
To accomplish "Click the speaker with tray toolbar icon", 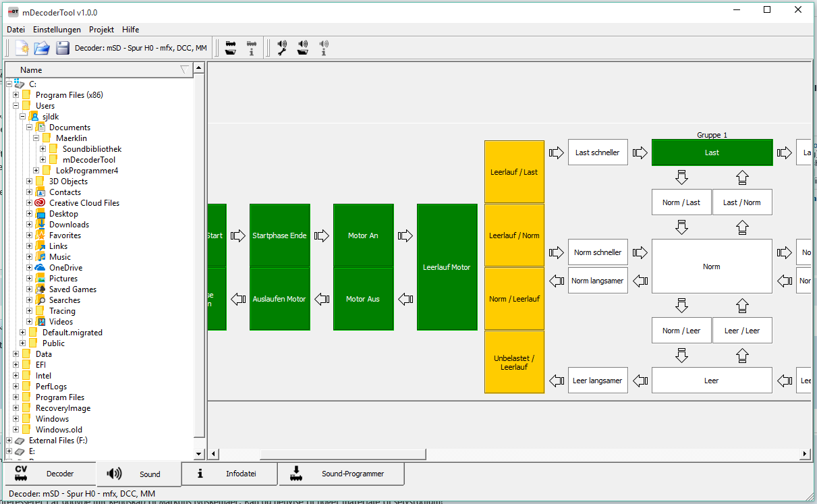I will point(303,48).
